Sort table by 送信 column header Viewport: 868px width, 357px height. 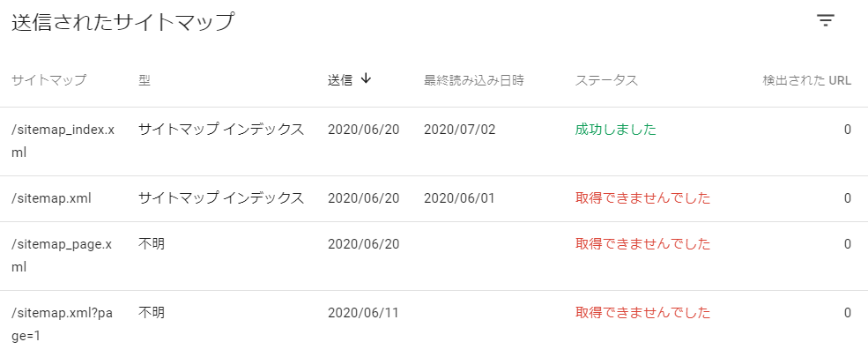point(340,80)
